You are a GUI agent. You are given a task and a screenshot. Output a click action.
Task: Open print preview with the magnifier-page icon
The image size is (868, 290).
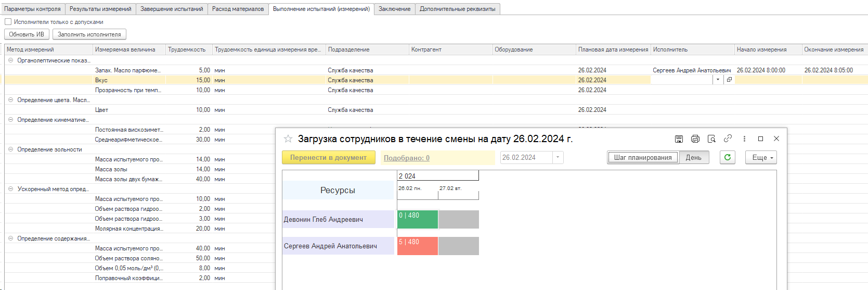click(711, 138)
